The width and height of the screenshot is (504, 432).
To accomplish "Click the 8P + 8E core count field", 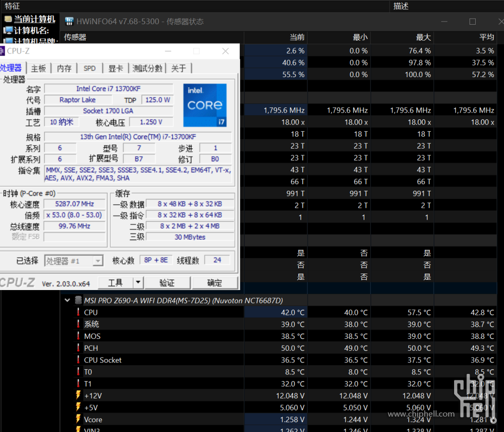I will (x=156, y=260).
